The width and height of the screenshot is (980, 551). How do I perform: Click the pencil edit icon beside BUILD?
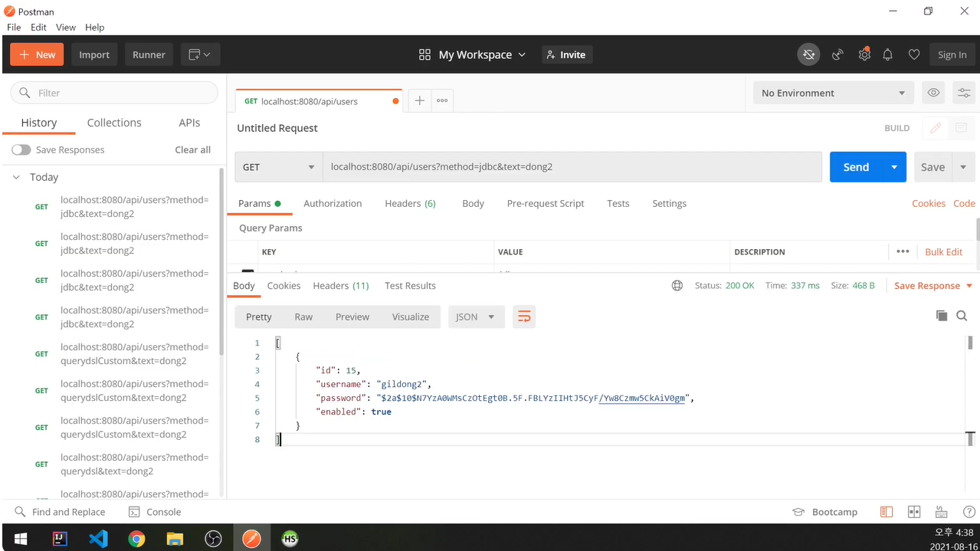(935, 128)
